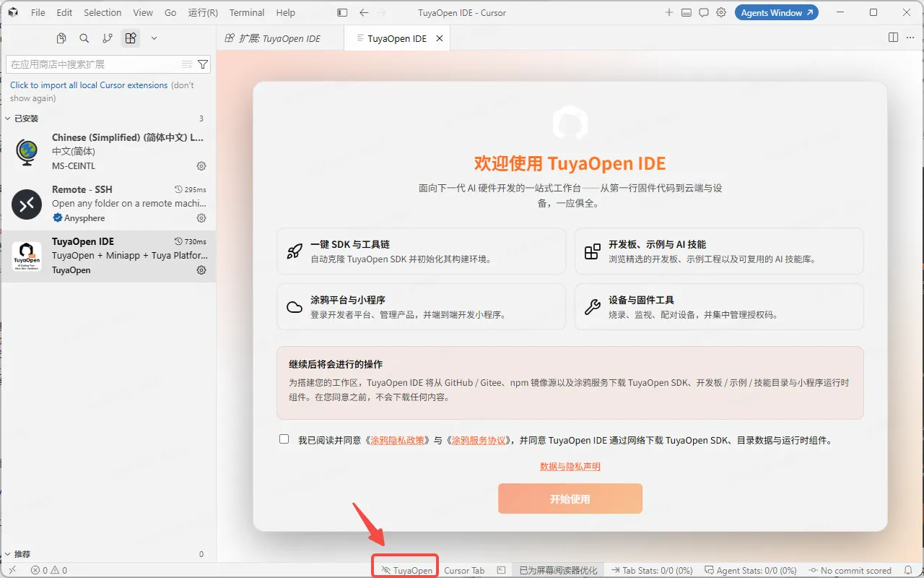Click the 开始使用 start button
Image resolution: width=924 pixels, height=578 pixels.
570,499
